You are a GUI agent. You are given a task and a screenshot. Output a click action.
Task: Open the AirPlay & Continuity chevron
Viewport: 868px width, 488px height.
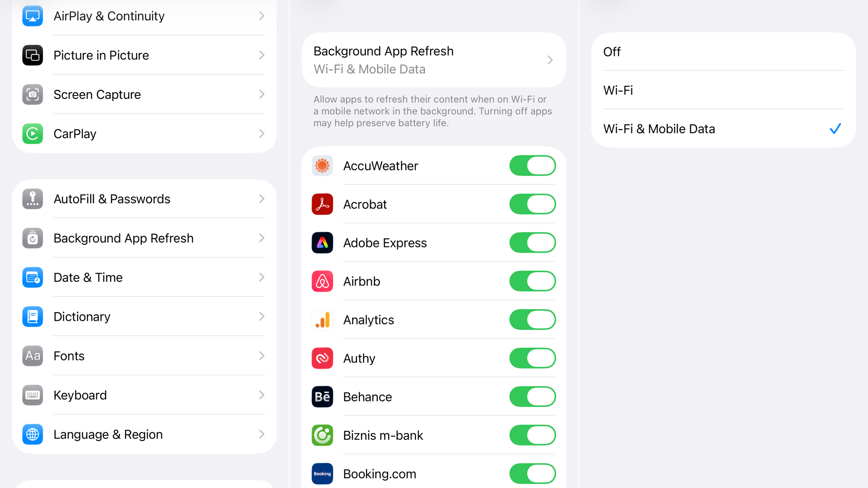[261, 16]
